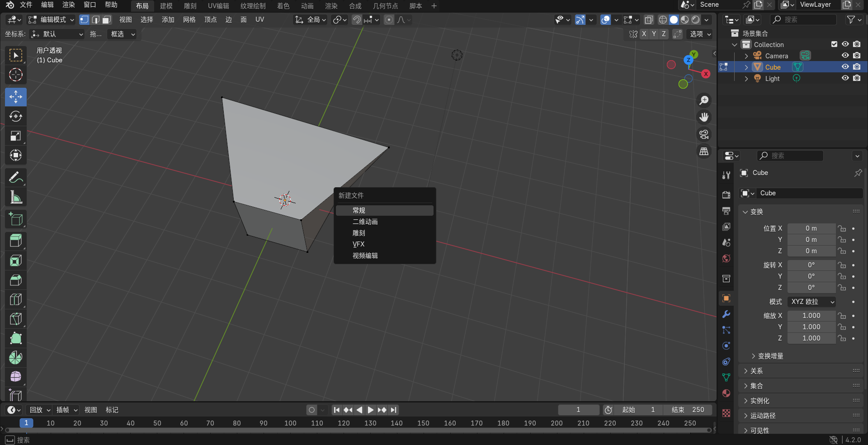This screenshot has width=868, height=445.
Task: Open the Edit Mode dropdown
Action: tap(51, 19)
